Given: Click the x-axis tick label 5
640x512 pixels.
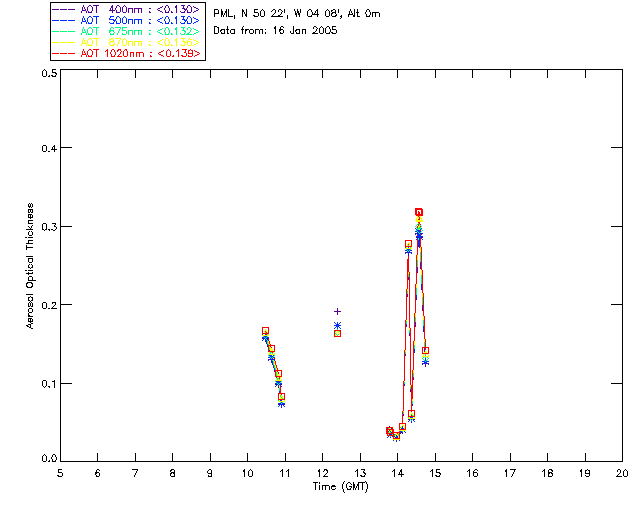Looking at the screenshot, I should click(x=60, y=473).
